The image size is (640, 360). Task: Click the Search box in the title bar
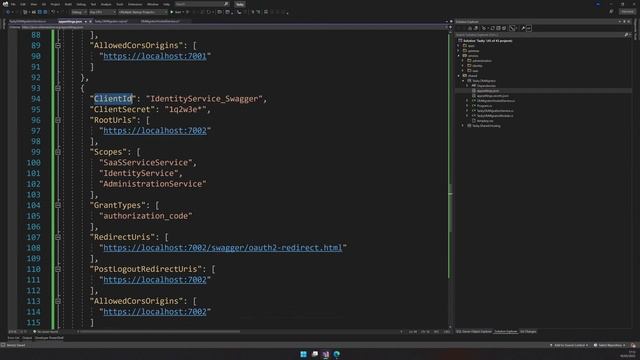point(202,4)
